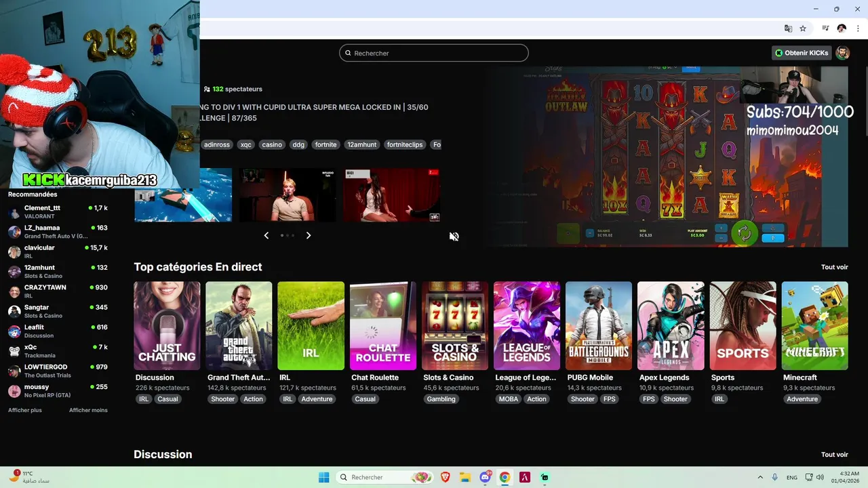Open File Explorer from the taskbar
The image size is (868, 488).
(465, 477)
